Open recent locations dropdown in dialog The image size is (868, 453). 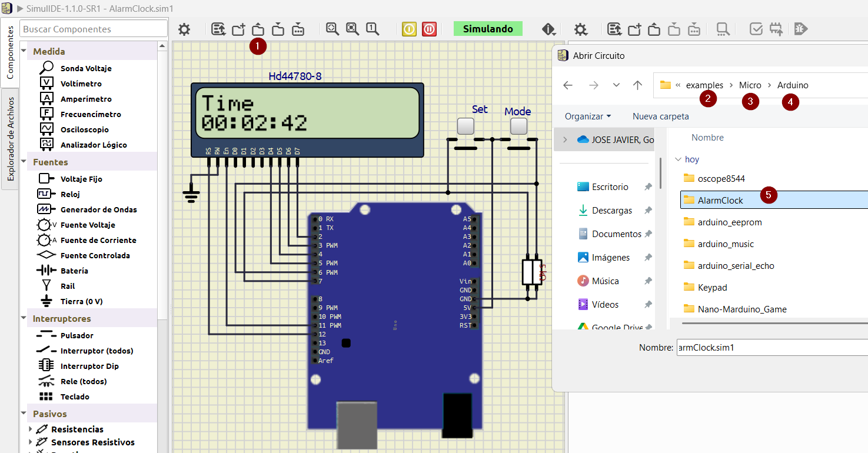point(616,85)
